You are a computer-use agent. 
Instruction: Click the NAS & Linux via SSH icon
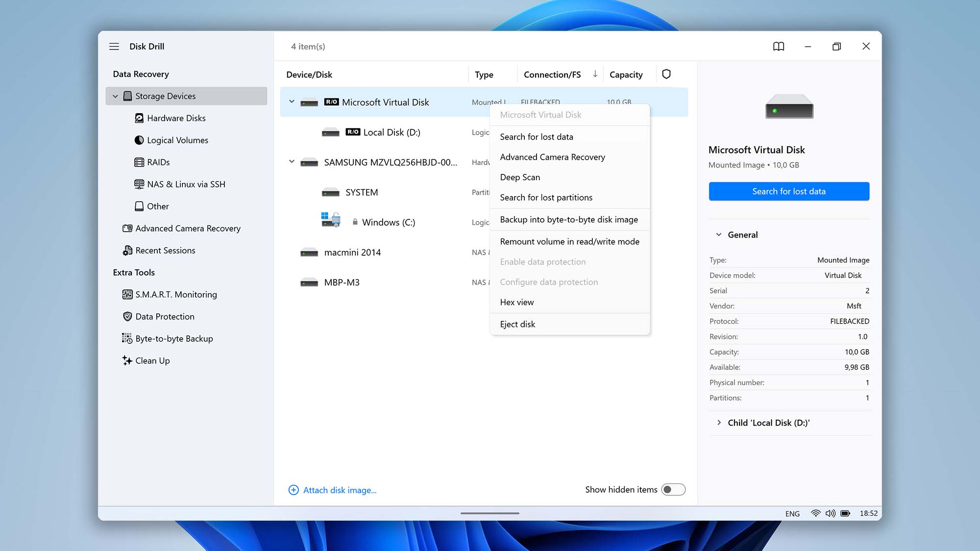click(139, 184)
